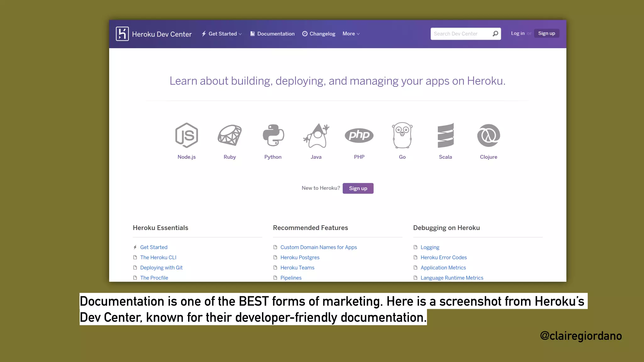Click the PHP label text
The image size is (644, 362).
point(359,157)
